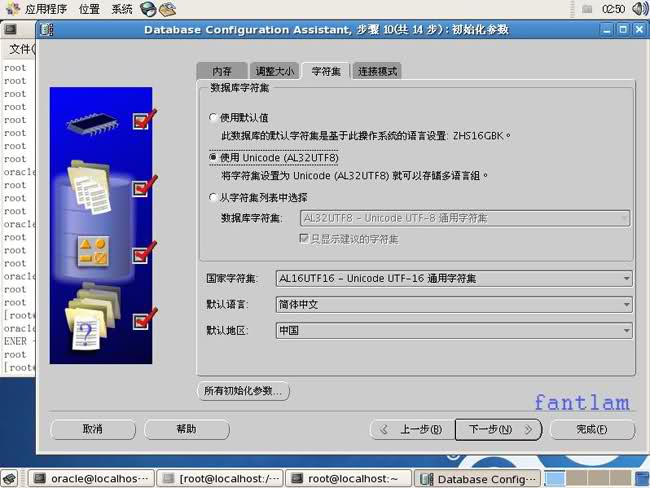Image resolution: width=650 pixels, height=488 pixels.
Task: Click the 数据库字符集 group label
Action: point(240,88)
